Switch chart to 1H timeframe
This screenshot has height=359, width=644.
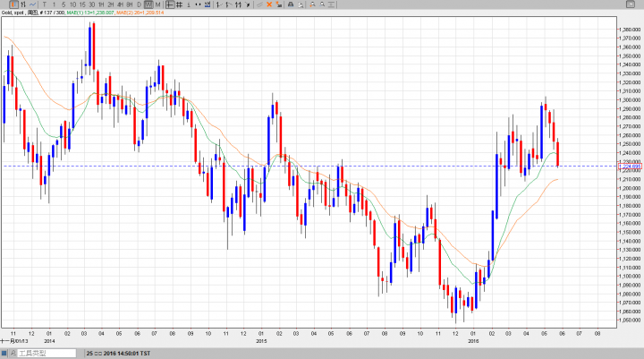pyautogui.click(x=104, y=4)
